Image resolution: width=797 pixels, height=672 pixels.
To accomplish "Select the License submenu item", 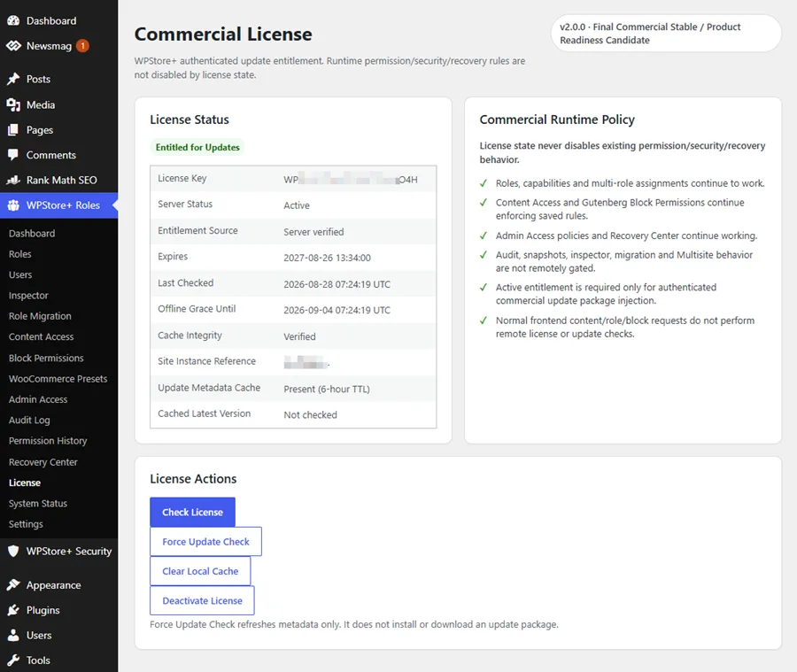I will point(25,483).
